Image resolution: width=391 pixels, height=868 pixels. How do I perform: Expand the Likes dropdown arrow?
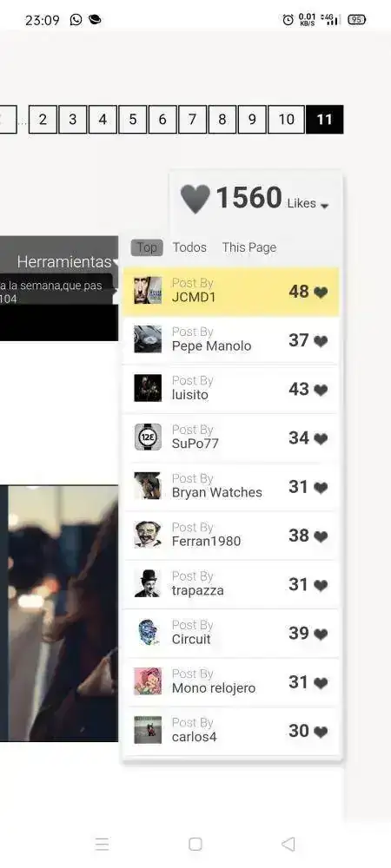pos(325,206)
